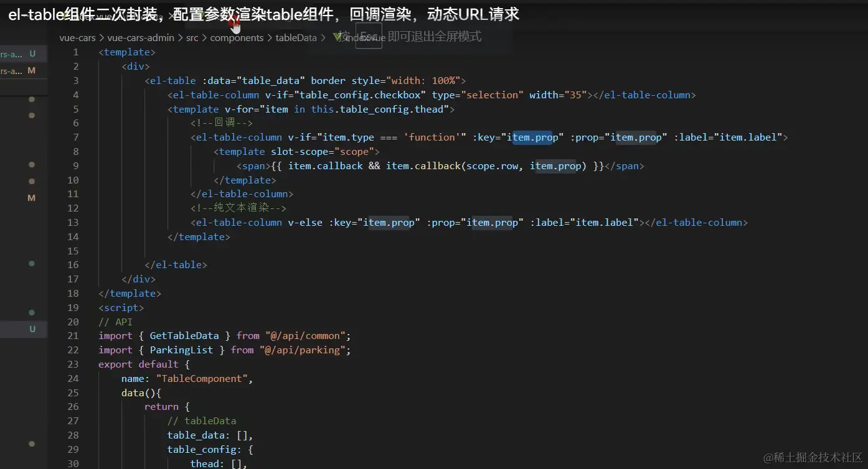Click ParkingList in the import statement
The height and width of the screenshot is (469, 868).
pyautogui.click(x=182, y=350)
